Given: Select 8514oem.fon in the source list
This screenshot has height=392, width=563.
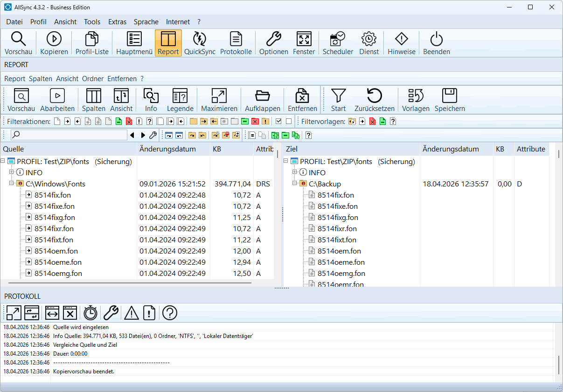Looking at the screenshot, I should [x=56, y=251].
